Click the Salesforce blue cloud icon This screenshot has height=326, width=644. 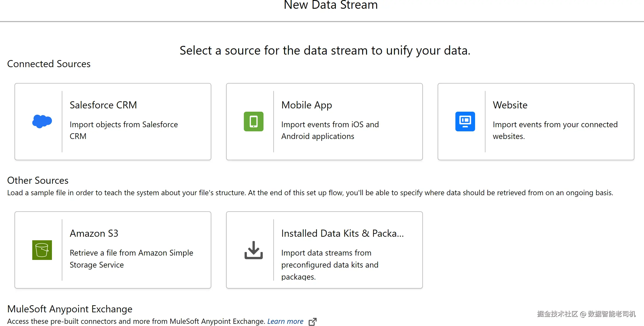tap(42, 121)
